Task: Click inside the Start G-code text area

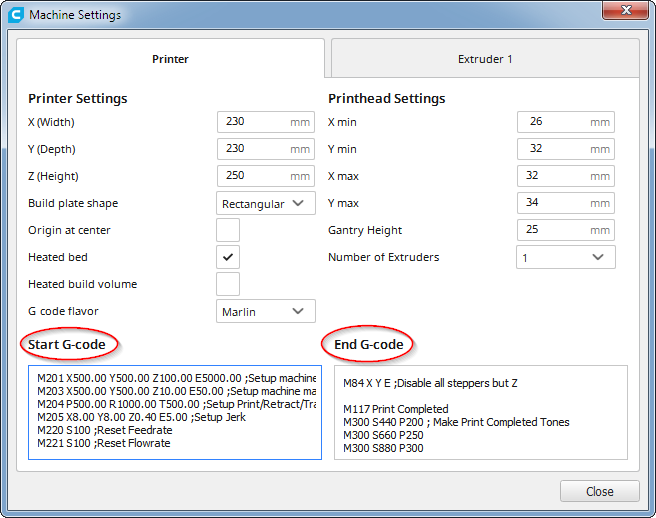Action: pos(175,412)
